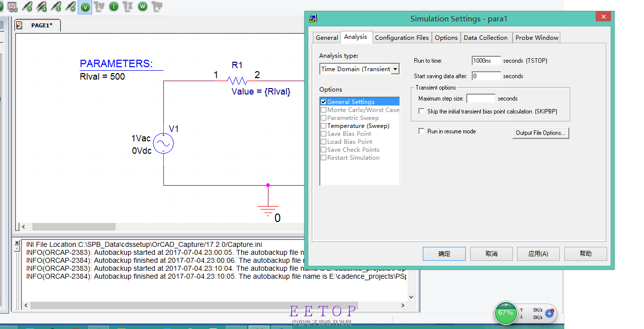Image resolution: width=644 pixels, height=329 pixels.
Task: Click the 取消 (Cancel) button
Action: tap(492, 254)
